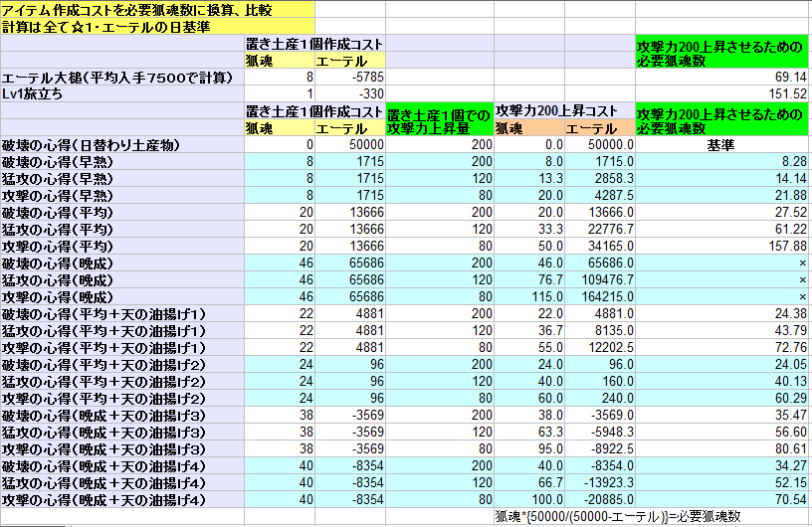Click the row label 攻撃の心得(晩成)
The width and height of the screenshot is (812, 527).
[x=122, y=296]
